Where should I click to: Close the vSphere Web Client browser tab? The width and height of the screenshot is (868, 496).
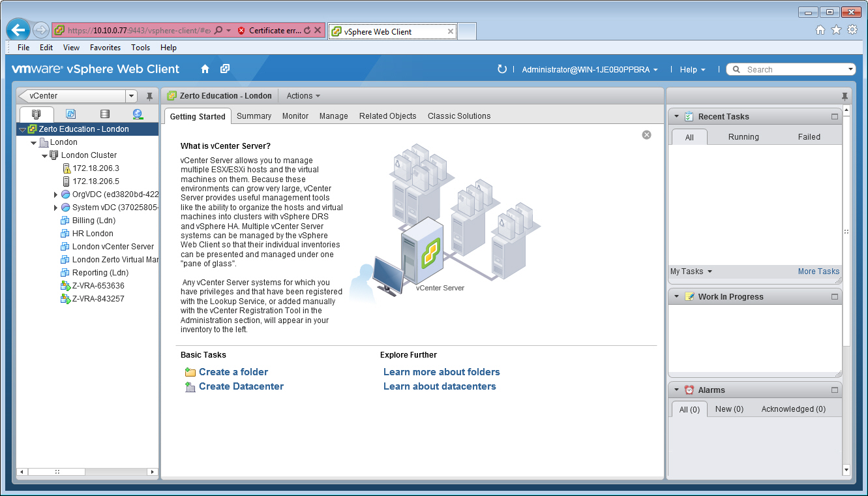(x=451, y=31)
